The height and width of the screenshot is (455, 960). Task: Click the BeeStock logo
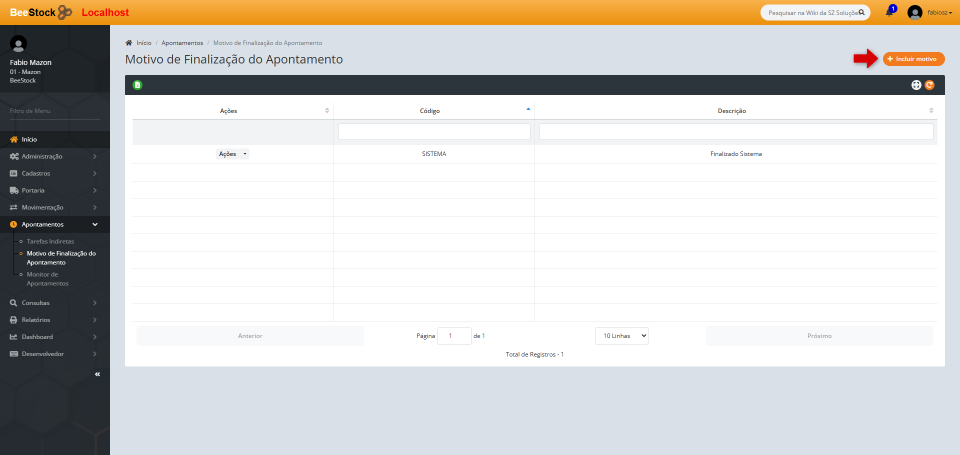pyautogui.click(x=41, y=12)
